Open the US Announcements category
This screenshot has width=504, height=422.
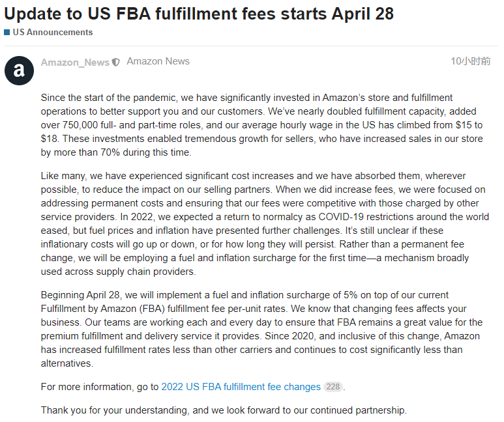tap(53, 33)
